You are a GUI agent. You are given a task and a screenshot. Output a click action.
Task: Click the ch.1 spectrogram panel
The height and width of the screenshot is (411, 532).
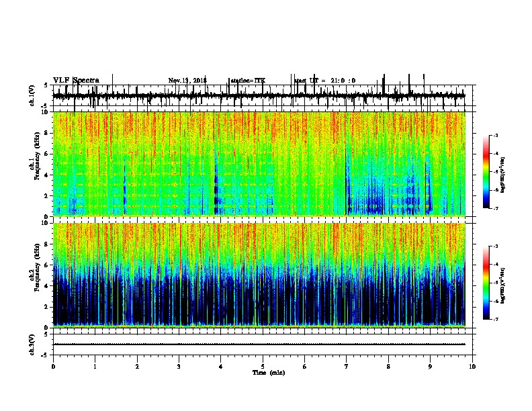click(259, 164)
